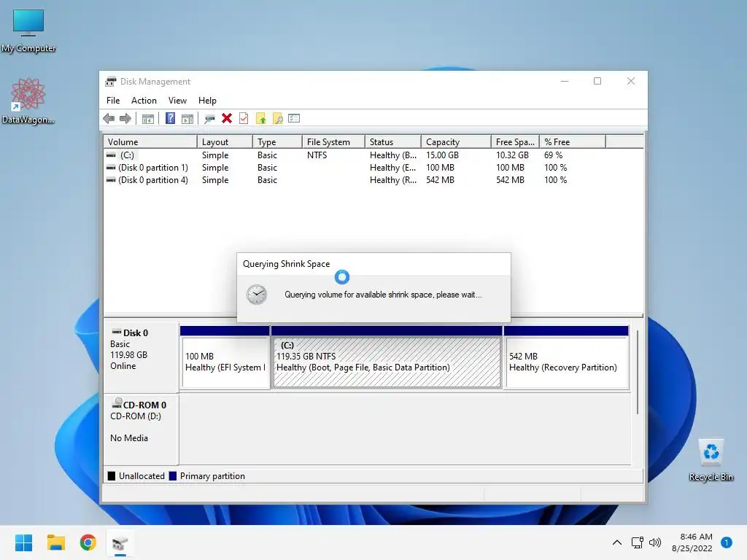Click the Querying Shrink Space dialog title

coord(286,264)
